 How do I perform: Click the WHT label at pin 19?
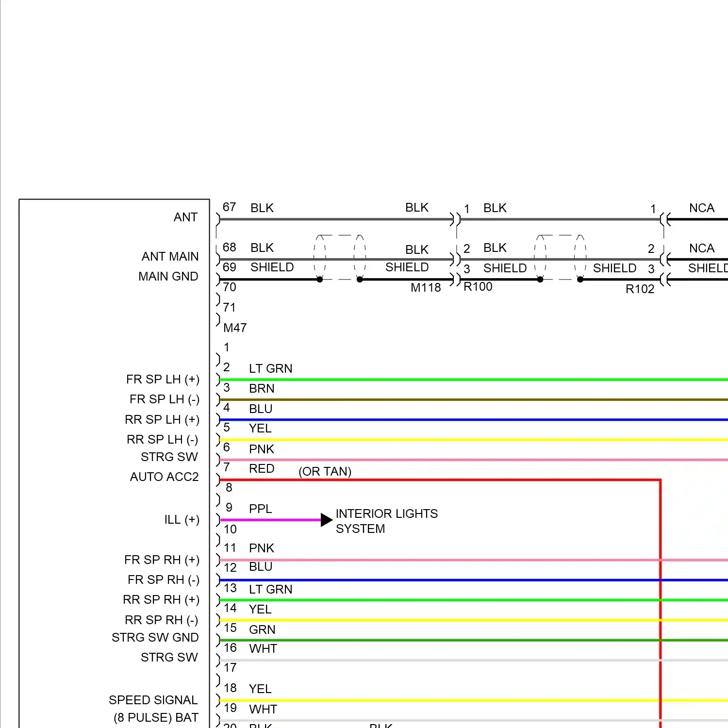[263, 709]
